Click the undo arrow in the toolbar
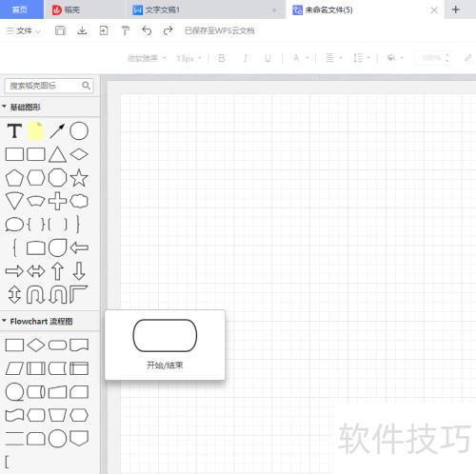Screen dimensions: 476x474 [147, 30]
